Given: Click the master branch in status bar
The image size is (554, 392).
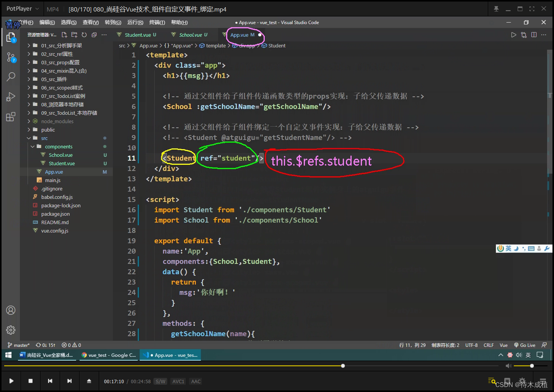Looking at the screenshot, I should click(x=19, y=345).
